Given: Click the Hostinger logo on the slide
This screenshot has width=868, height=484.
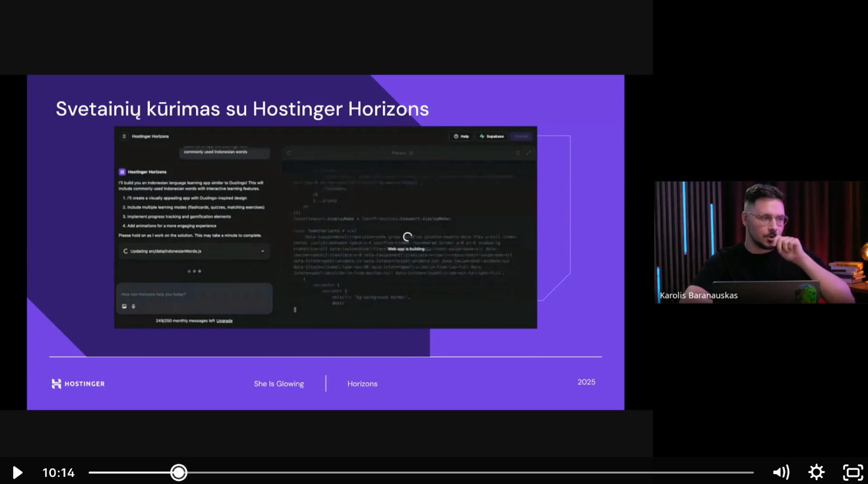Looking at the screenshot, I should point(78,384).
